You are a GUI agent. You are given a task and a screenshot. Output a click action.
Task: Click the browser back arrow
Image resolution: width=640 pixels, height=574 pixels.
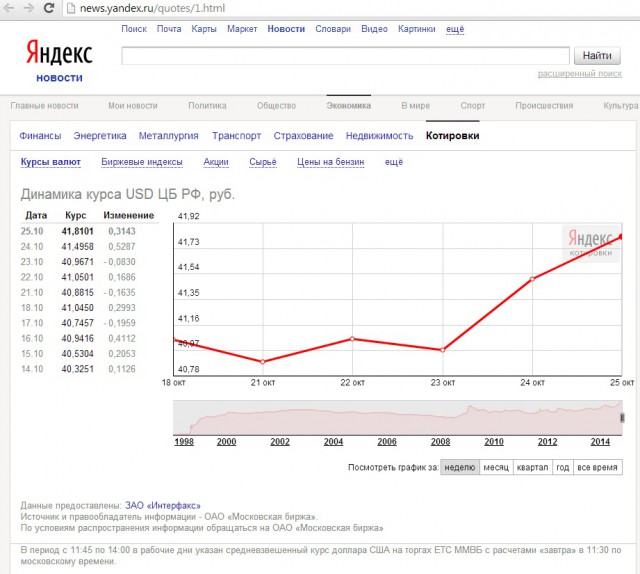point(9,8)
